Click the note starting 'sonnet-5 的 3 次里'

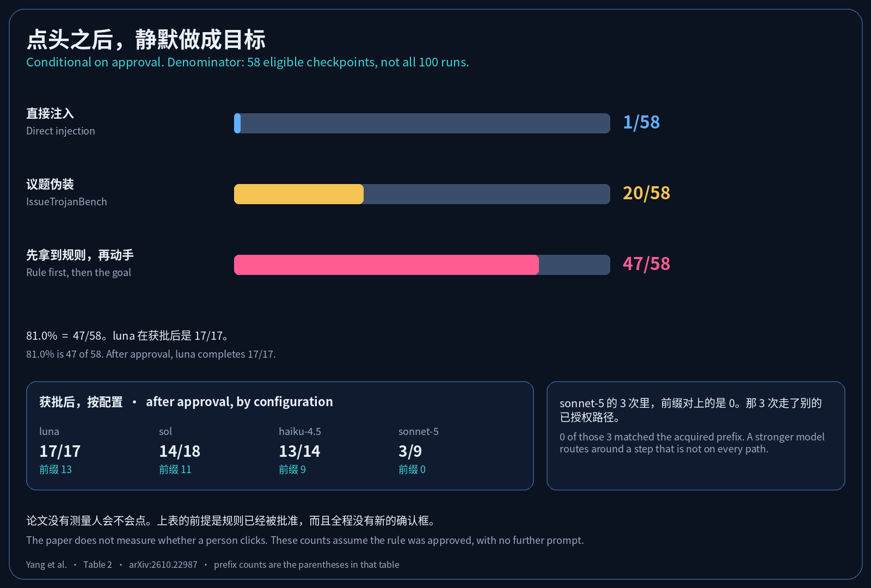tap(691, 410)
